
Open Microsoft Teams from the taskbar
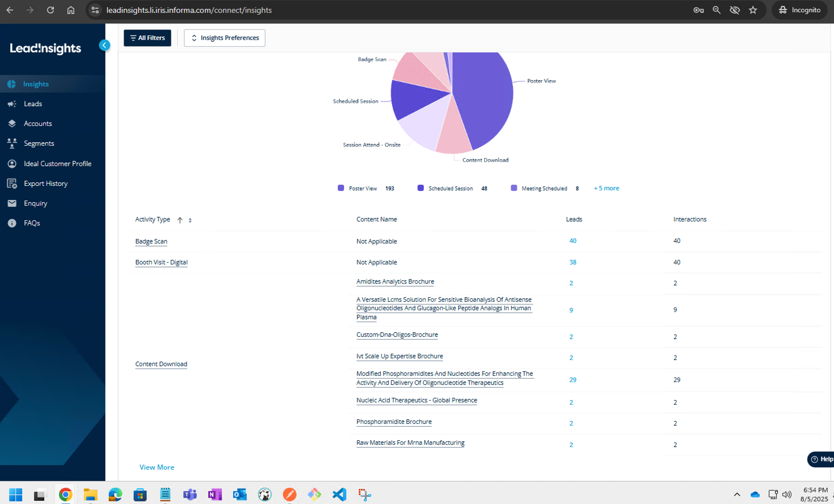(190, 494)
